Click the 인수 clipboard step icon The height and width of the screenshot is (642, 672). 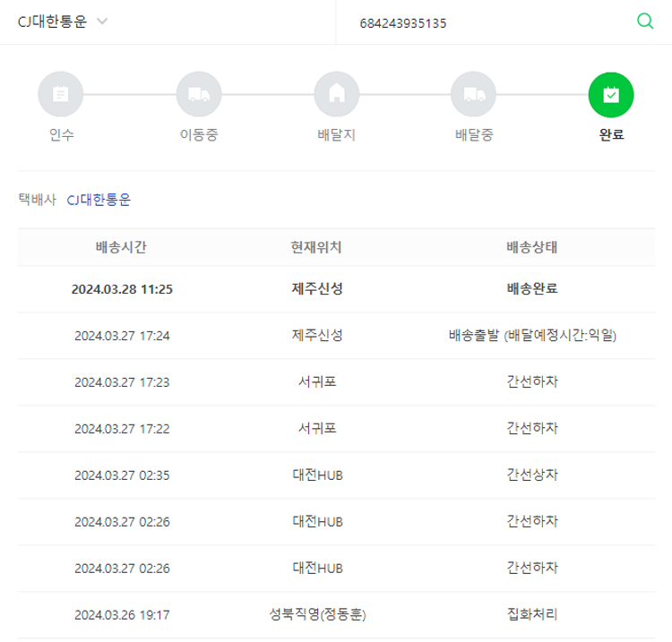click(60, 94)
